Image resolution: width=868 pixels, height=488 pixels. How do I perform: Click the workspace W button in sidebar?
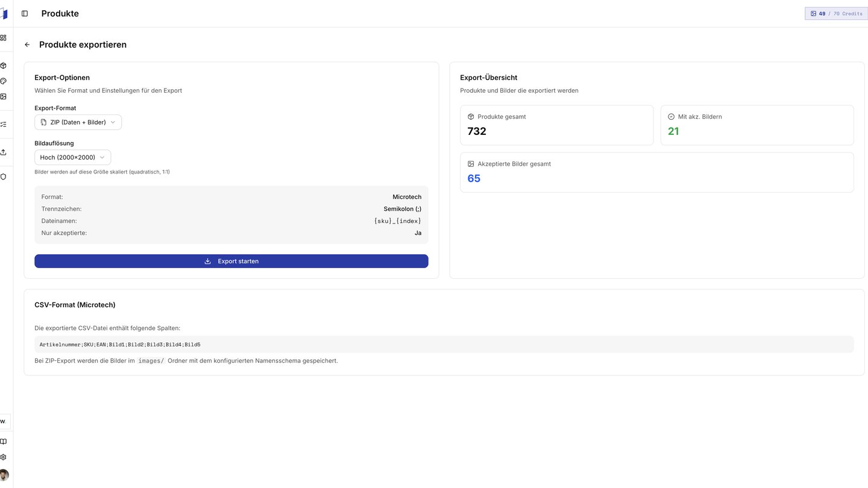[4, 421]
